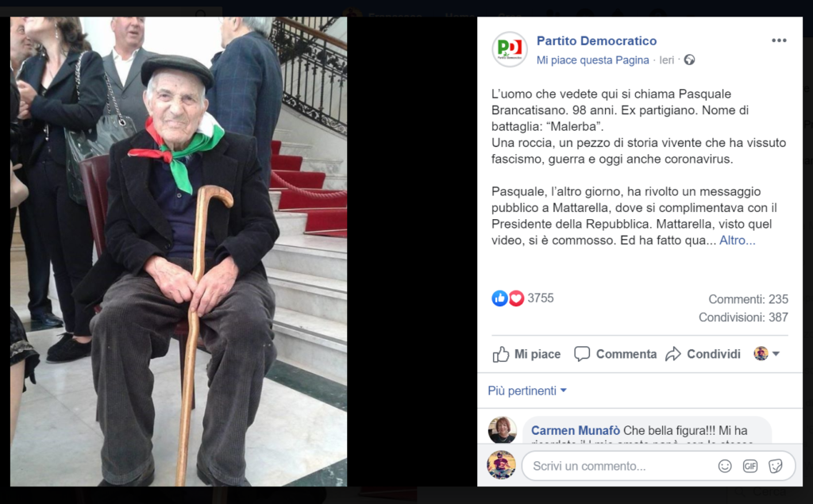Screen dimensions: 813x504
Task: Click the photo of the elderly partisan
Action: pos(179,252)
